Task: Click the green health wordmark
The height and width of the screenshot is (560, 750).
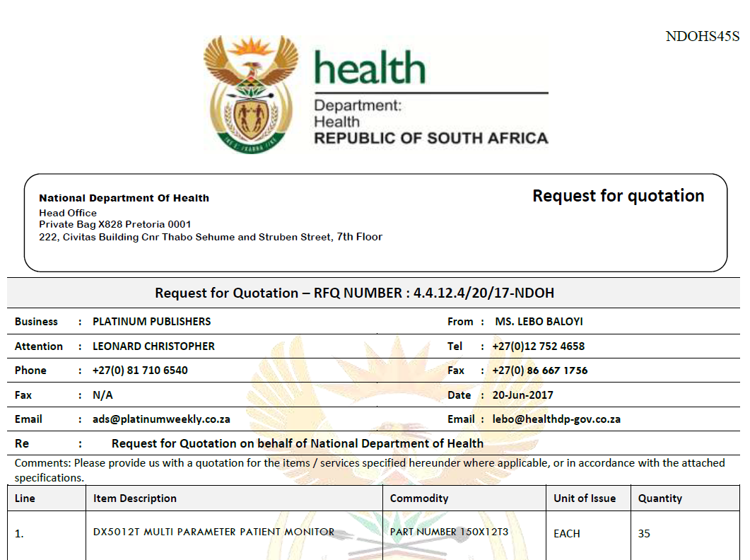Action: pyautogui.click(x=369, y=68)
